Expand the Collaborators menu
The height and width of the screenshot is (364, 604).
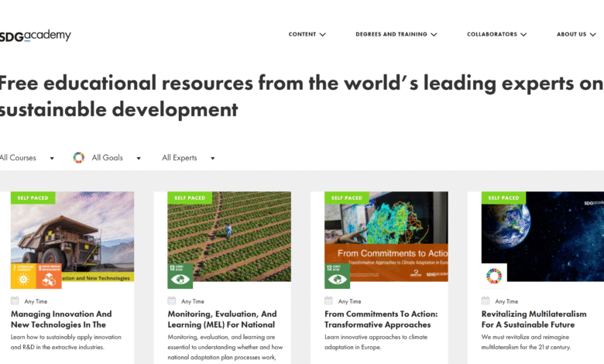pos(496,35)
